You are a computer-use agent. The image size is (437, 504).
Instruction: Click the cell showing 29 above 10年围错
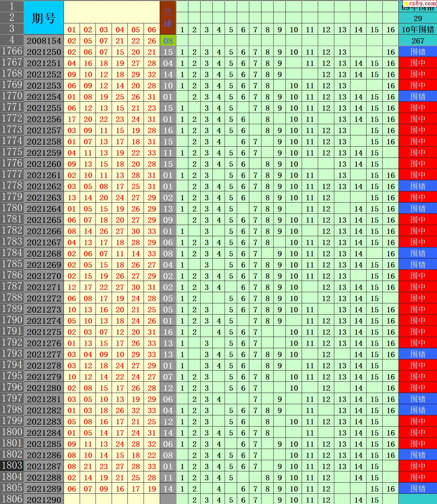418,18
